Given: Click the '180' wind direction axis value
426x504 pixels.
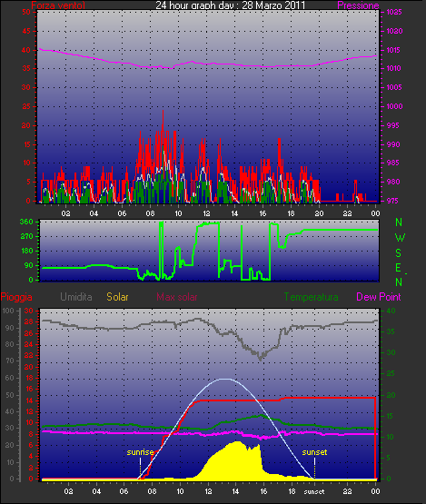Looking at the screenshot, I should coord(27,251).
